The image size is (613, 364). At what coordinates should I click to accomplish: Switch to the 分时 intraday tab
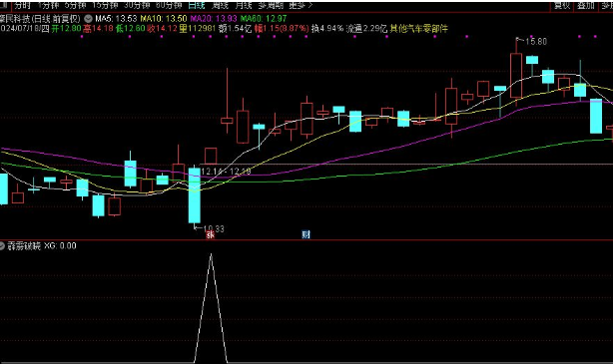(x=22, y=5)
